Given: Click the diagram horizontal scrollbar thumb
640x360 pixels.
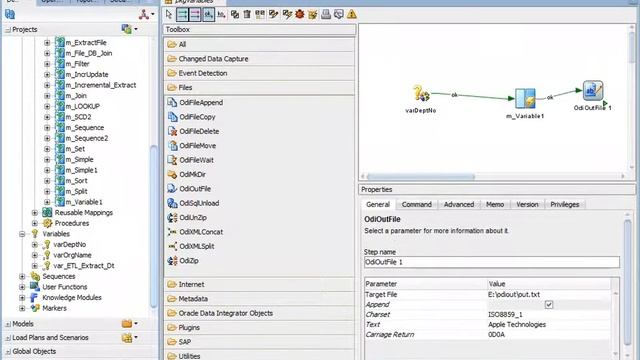Looking at the screenshot, I should [x=420, y=177].
